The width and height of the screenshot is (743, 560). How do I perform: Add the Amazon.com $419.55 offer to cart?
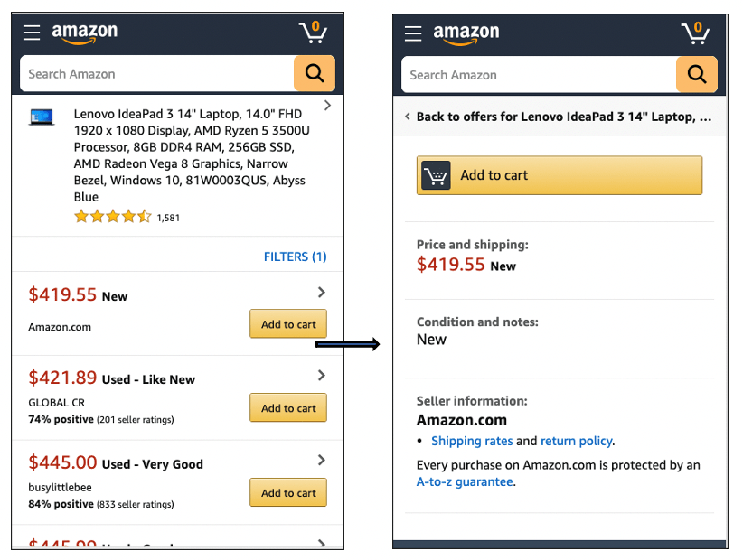[288, 324]
